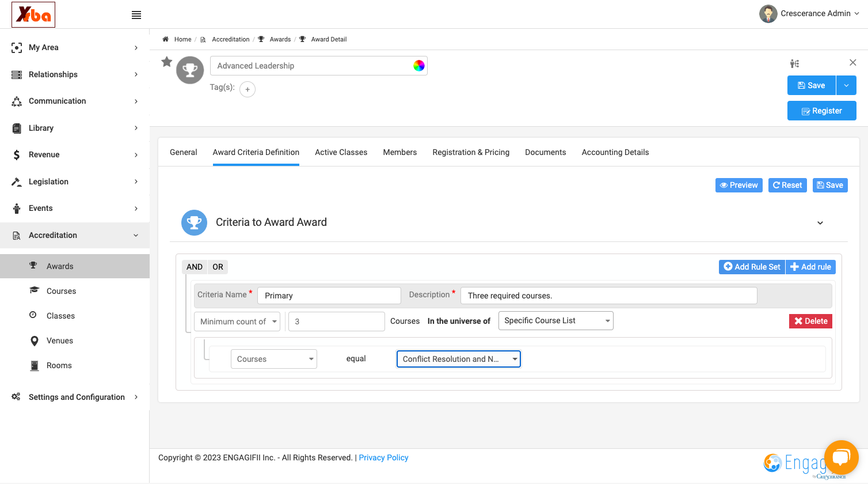Image resolution: width=868 pixels, height=484 pixels.
Task: Open Rooms in the sidebar
Action: click(x=59, y=365)
